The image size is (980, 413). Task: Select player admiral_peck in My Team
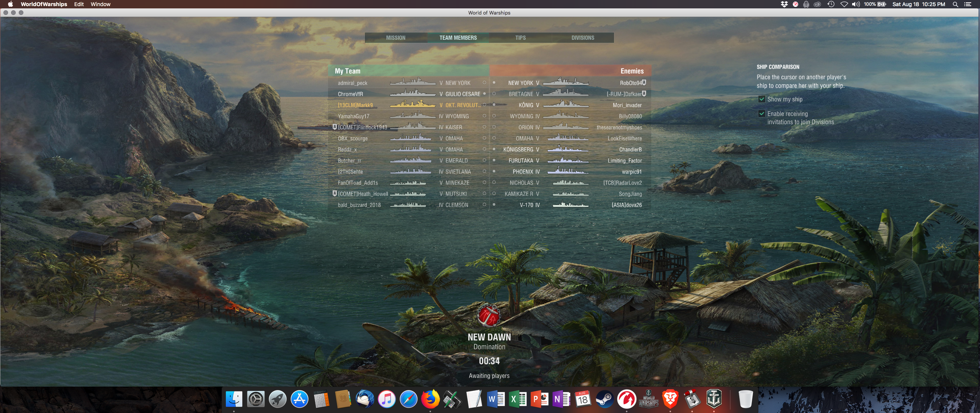coord(352,83)
